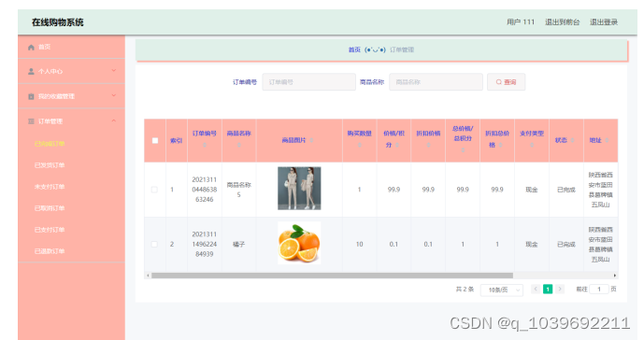Viewport: 644px width, 340px height.
Task: Expand the 个人中心 menu chevron
Action: tap(114, 71)
